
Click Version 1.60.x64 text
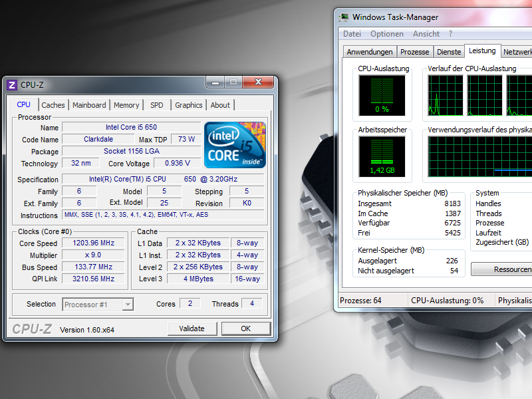click(87, 330)
